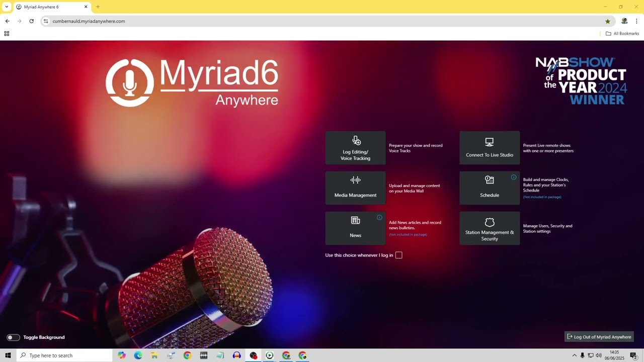
Task: Open Copilot from the taskbar
Action: click(x=122, y=355)
